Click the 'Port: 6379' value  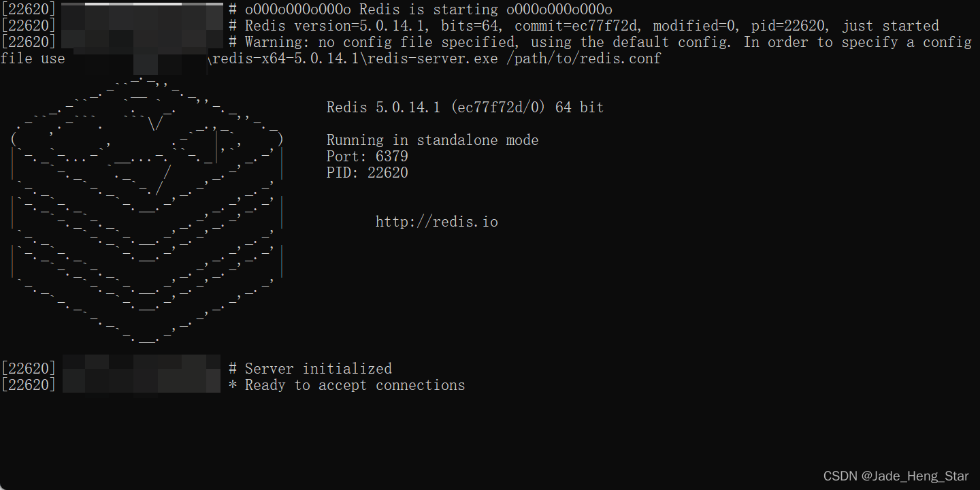click(367, 157)
